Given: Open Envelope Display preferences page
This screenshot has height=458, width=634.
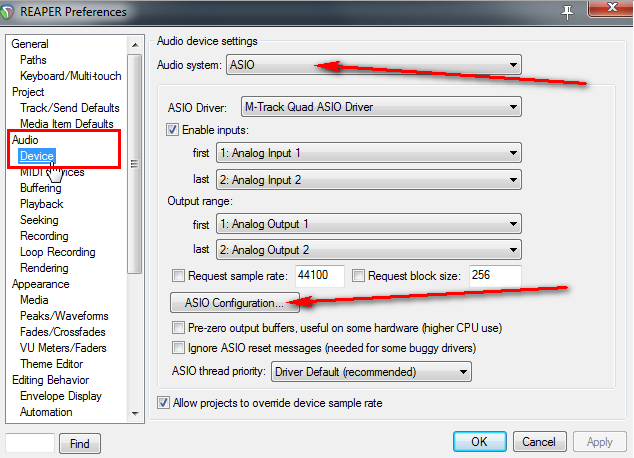Looking at the screenshot, I should pyautogui.click(x=61, y=396).
